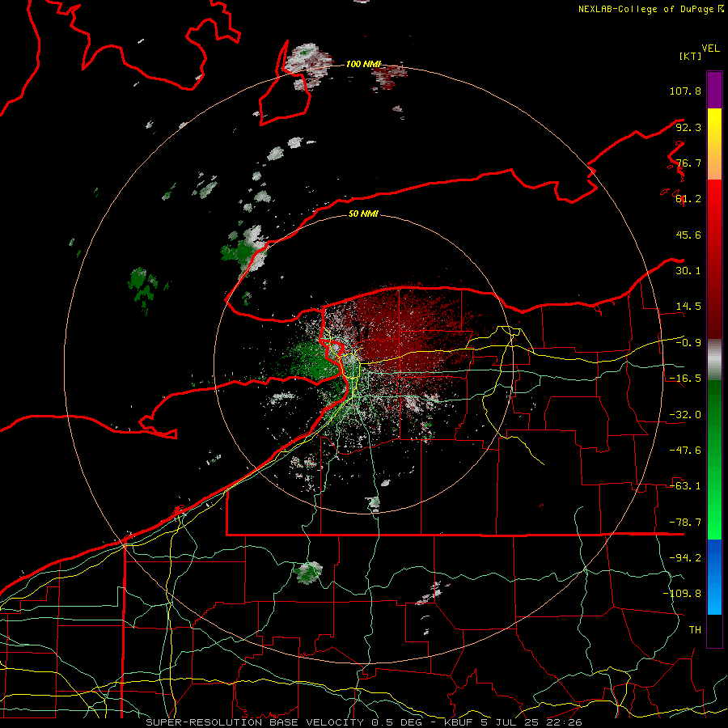The image size is (728, 728).
Task: Click the 45.6 scale value
Action: click(x=688, y=235)
